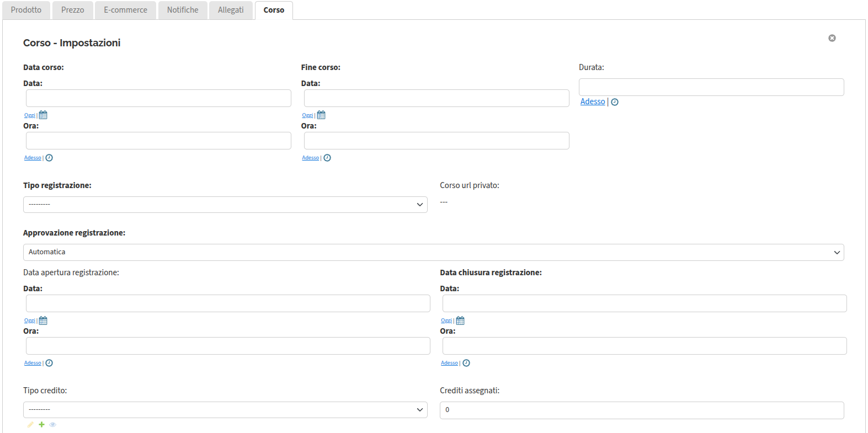Select the Corso tab
Image resolution: width=868 pixels, height=433 pixels.
click(274, 10)
